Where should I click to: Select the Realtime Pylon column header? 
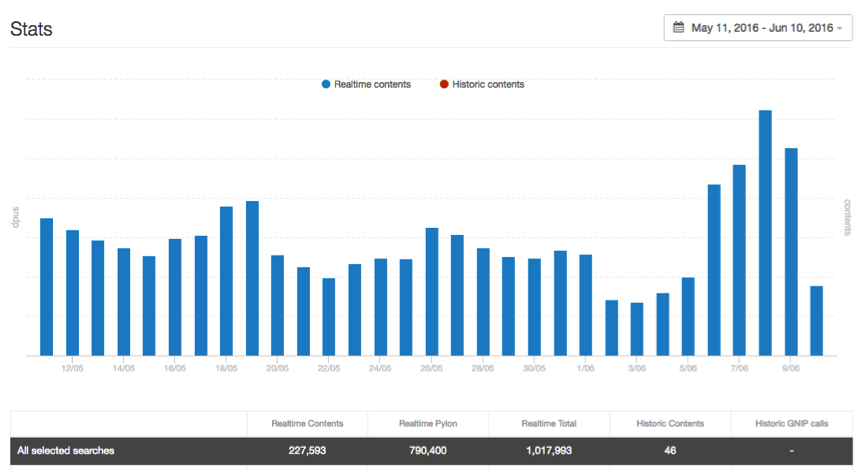click(428, 424)
